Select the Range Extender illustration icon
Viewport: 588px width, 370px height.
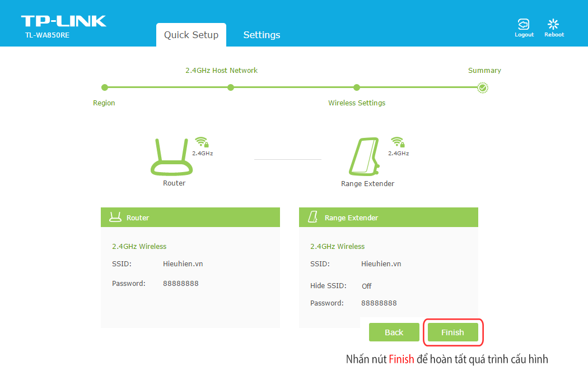coord(368,157)
